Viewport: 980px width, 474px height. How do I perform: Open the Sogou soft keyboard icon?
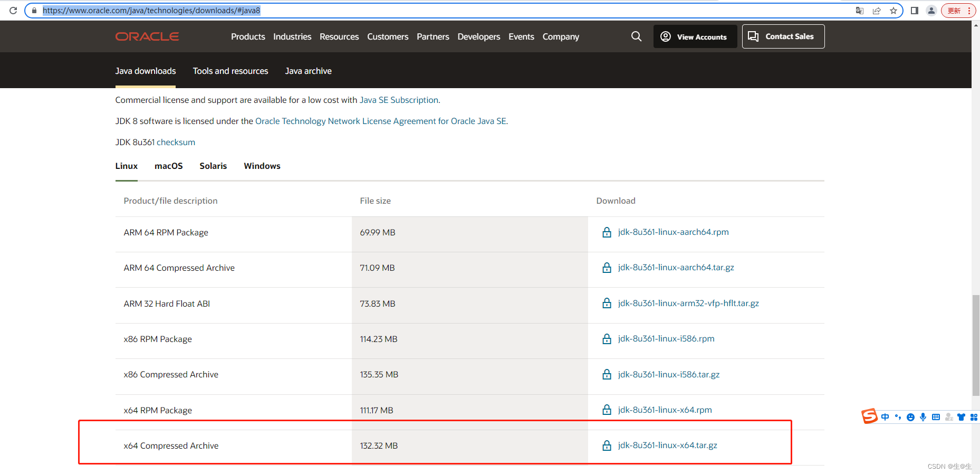tap(936, 417)
